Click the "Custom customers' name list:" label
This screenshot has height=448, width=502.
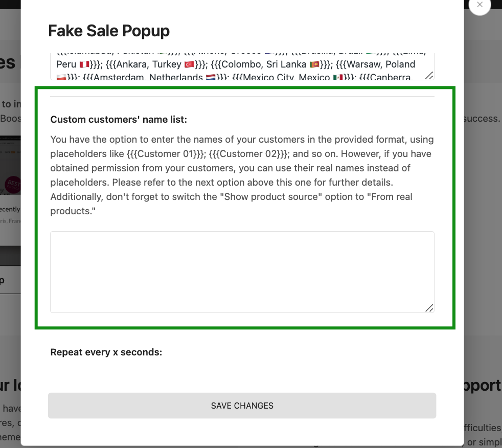click(x=119, y=120)
